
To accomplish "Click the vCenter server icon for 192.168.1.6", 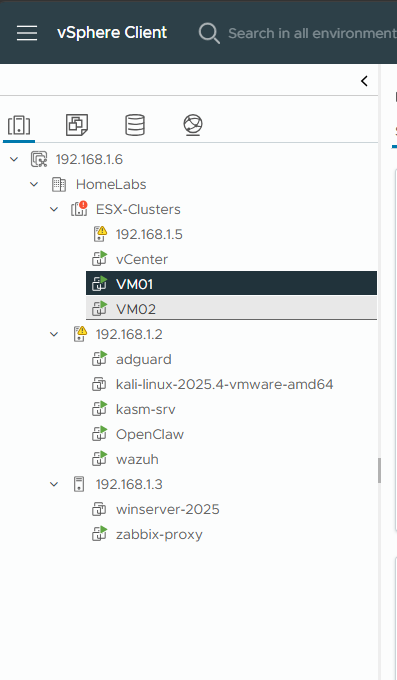I will coord(39,159).
